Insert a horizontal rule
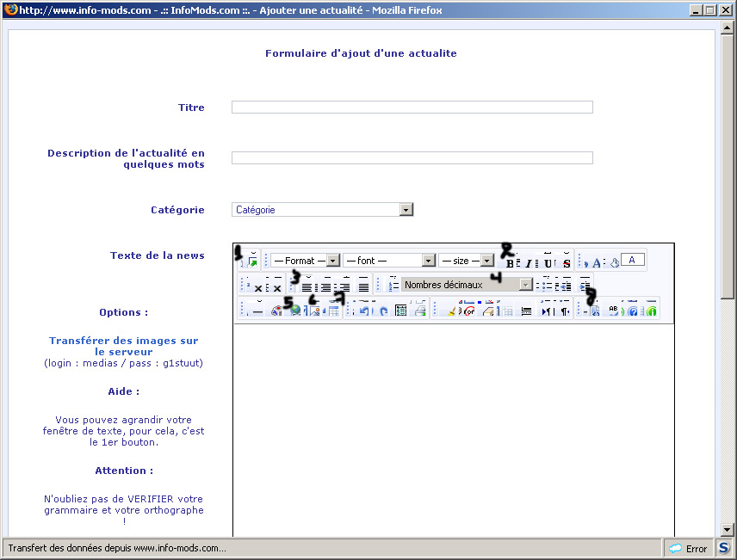This screenshot has width=737, height=560. coord(258,311)
